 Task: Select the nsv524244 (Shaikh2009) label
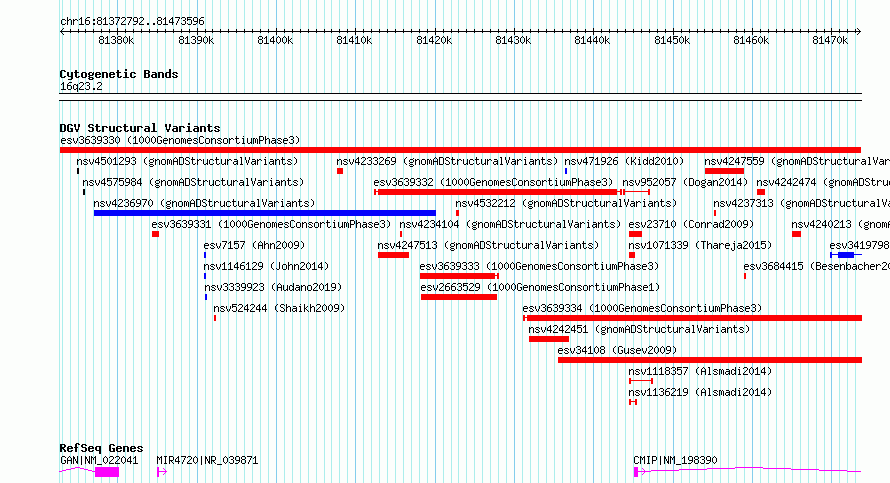279,308
